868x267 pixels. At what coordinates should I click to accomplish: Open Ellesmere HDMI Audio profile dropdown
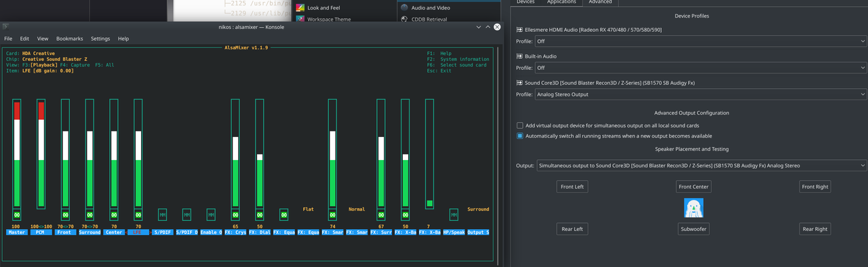[701, 41]
